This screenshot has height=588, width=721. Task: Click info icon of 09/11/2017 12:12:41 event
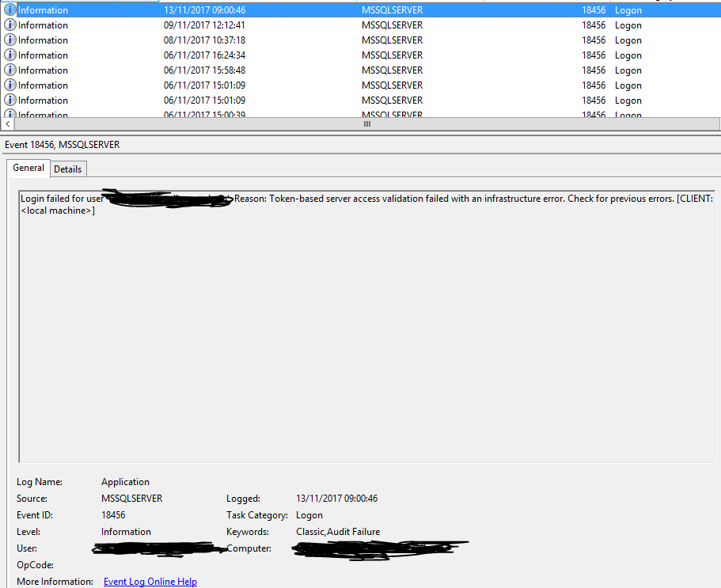[x=9, y=25]
